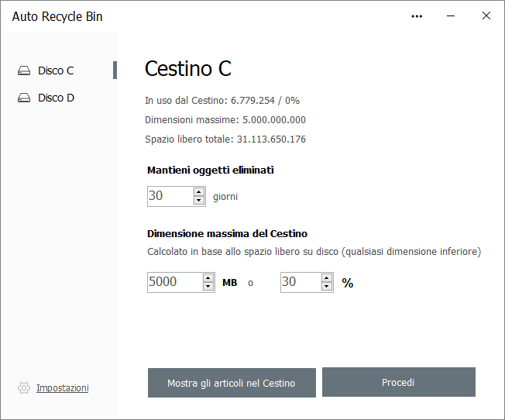Screen dimensions: 505x420
Task: Click the Impostazioni gear icon
Action: click(23, 387)
